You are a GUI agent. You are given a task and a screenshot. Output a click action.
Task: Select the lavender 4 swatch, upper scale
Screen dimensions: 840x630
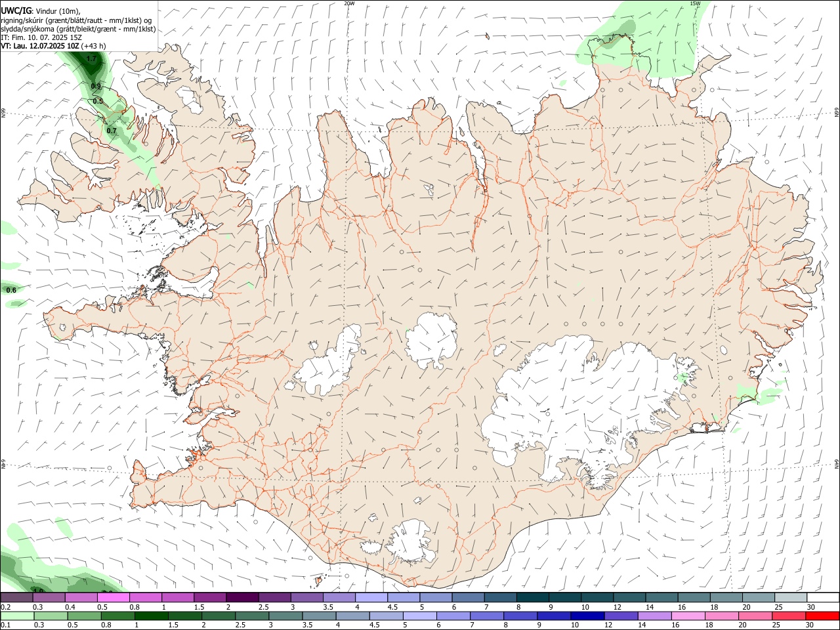point(371,598)
